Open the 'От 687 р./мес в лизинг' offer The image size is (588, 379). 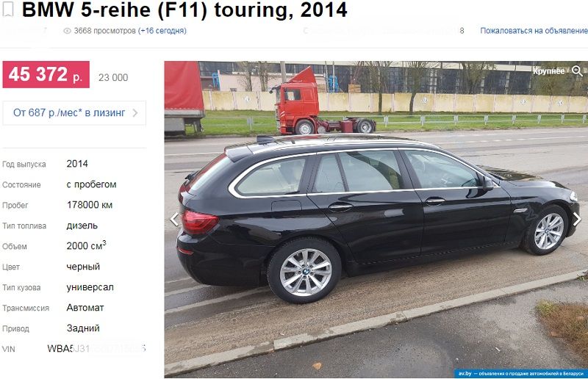point(74,113)
